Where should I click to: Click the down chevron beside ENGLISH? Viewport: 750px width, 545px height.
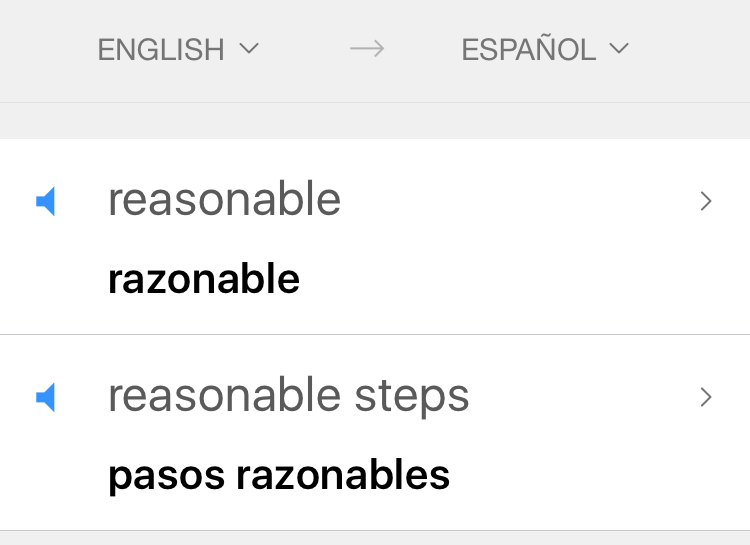(x=249, y=48)
